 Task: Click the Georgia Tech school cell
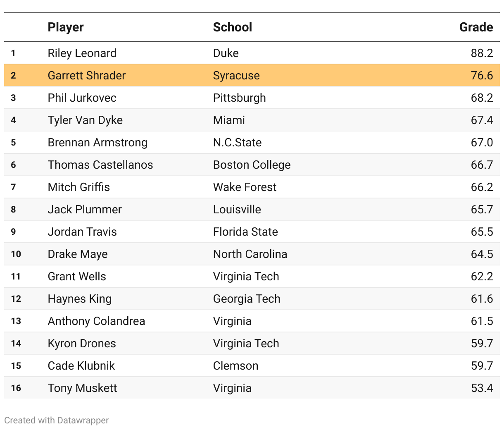pyautogui.click(x=247, y=299)
